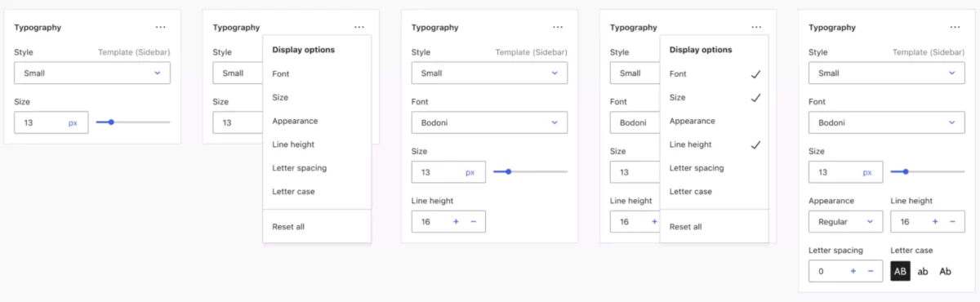
Task: Open the Bodoni Font dropdown in fifth panel
Action: (887, 122)
